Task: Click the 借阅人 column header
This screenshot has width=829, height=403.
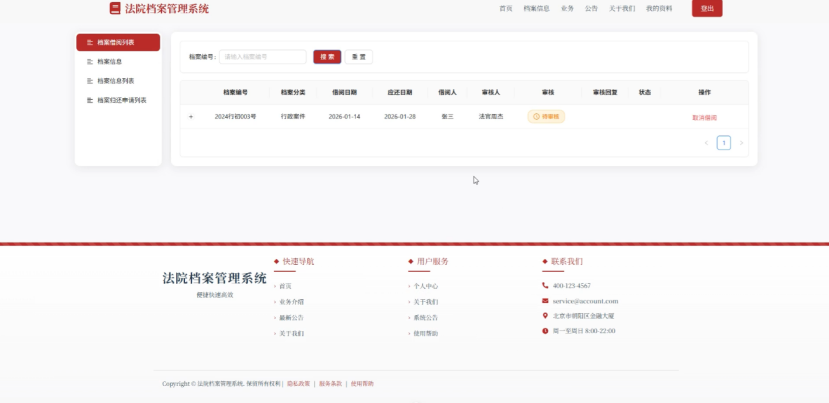Action: (x=447, y=92)
